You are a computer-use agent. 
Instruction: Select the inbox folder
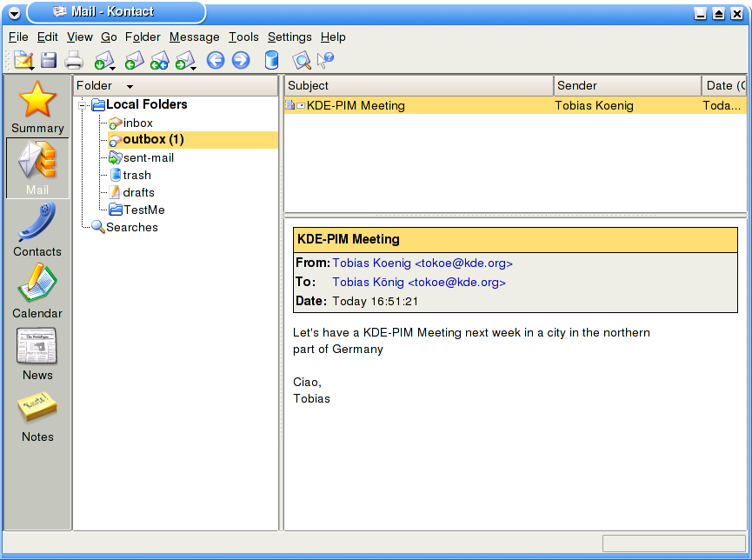(131, 123)
